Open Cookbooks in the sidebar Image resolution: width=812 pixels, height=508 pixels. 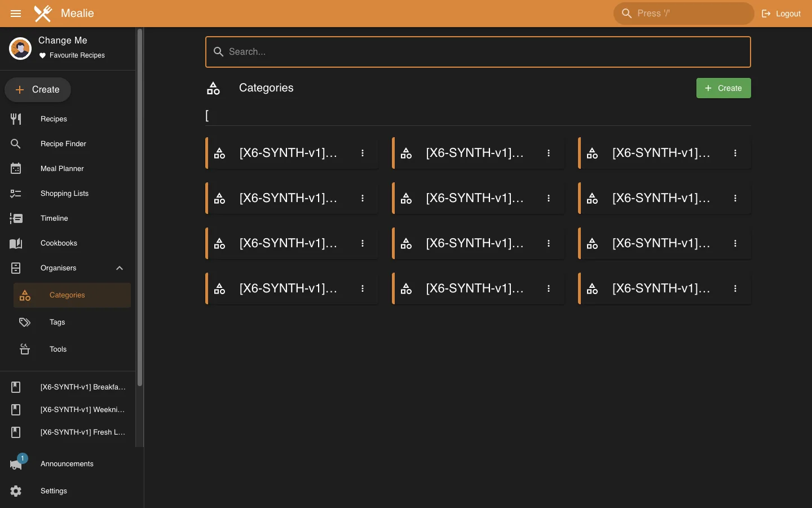[68, 243]
